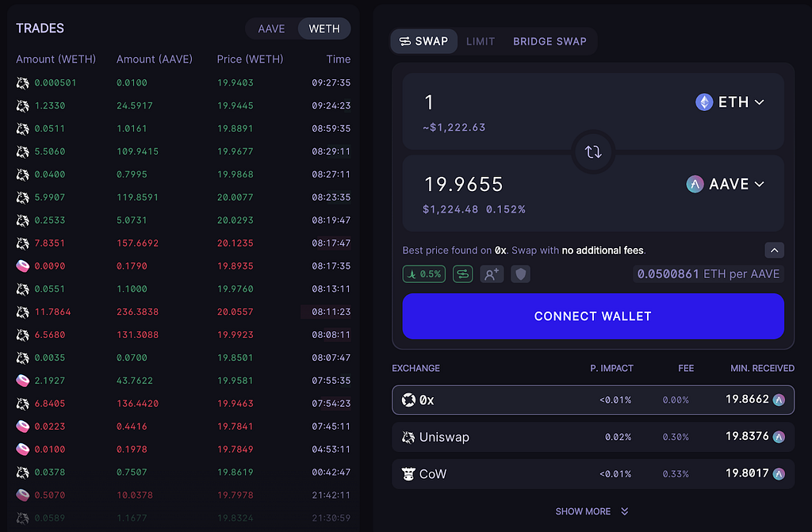Click the Amount (WETH) column header

[x=56, y=59]
